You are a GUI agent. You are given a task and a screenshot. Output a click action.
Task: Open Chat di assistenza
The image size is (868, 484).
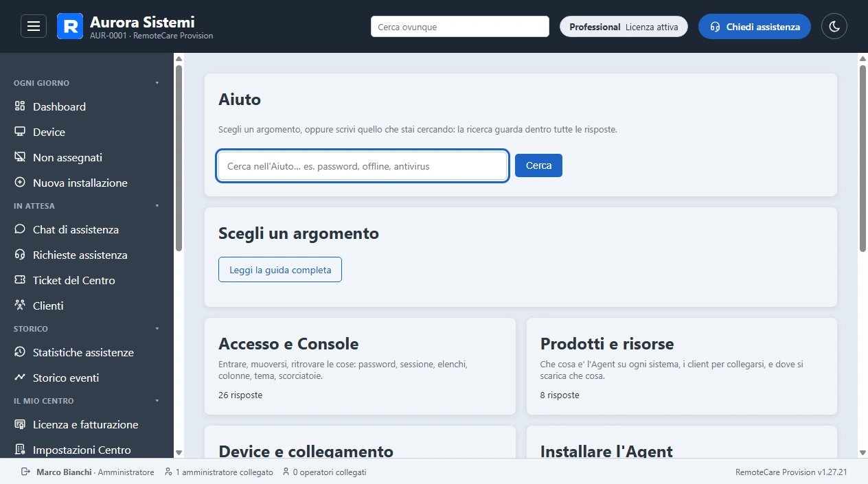click(87, 229)
